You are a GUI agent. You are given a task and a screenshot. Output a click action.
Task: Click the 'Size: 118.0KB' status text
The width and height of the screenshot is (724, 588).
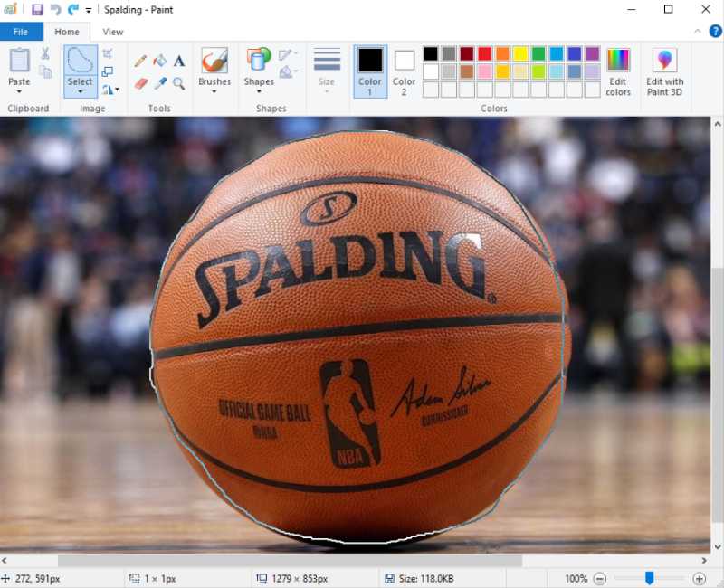pyautogui.click(x=426, y=578)
